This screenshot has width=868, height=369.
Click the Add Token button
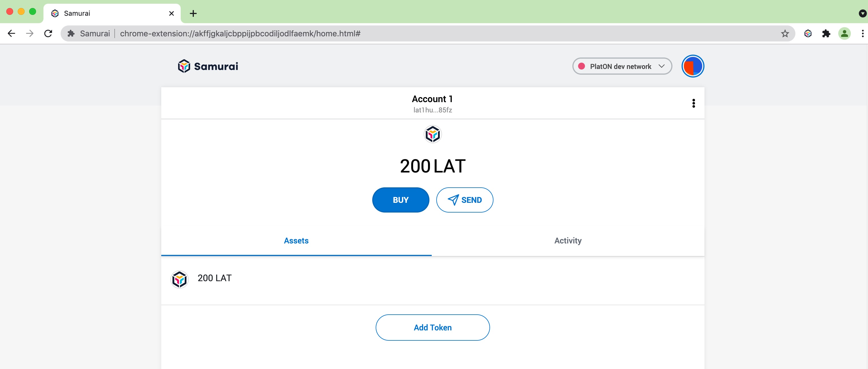click(432, 327)
